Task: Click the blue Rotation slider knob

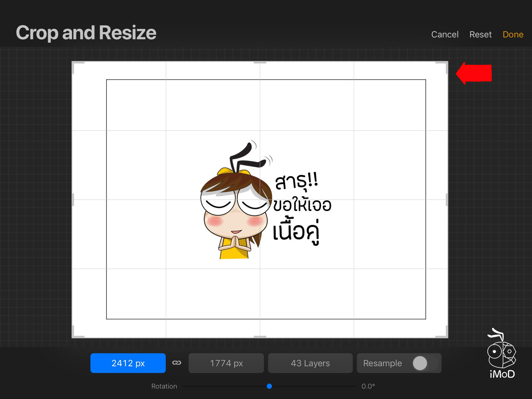Action: click(x=269, y=386)
